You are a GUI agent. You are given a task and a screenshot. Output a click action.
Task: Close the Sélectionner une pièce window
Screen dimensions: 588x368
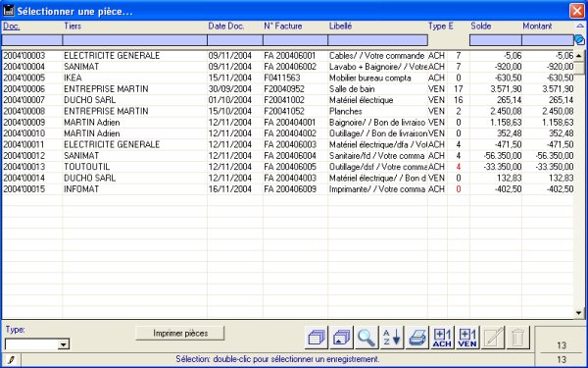point(577,11)
